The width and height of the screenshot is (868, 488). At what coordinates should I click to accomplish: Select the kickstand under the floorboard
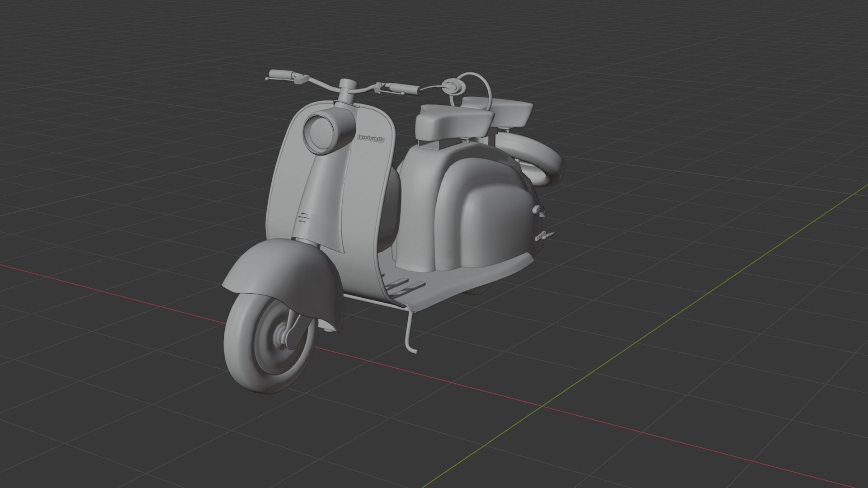(410, 332)
